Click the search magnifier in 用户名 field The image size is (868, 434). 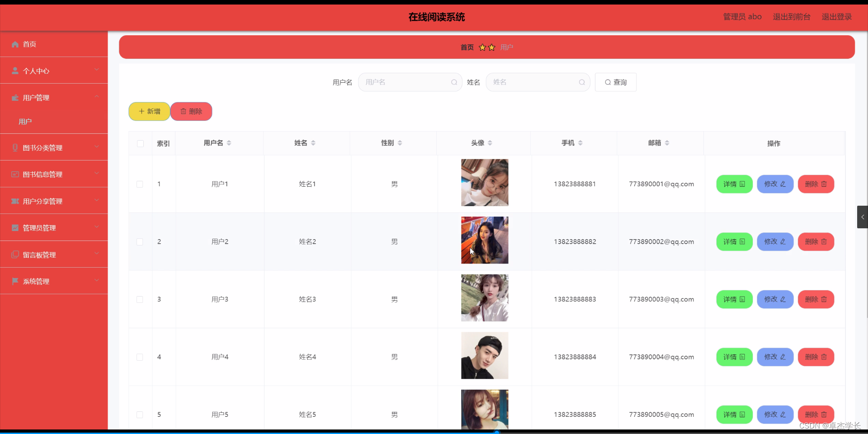[454, 82]
